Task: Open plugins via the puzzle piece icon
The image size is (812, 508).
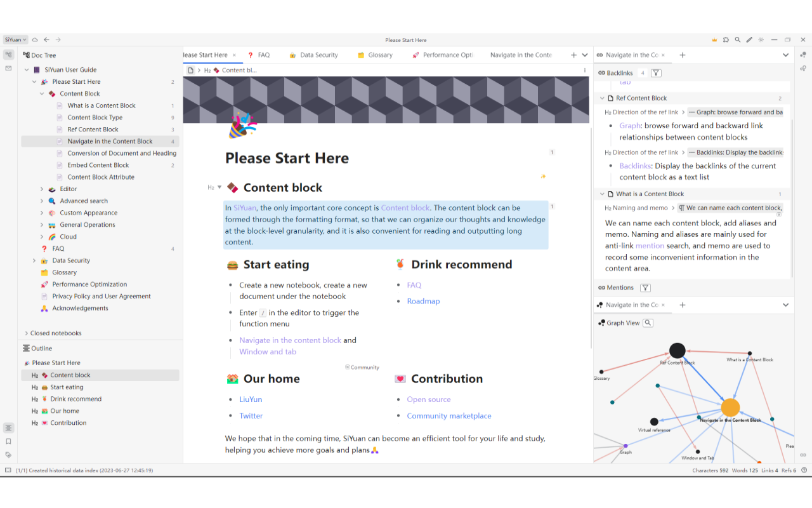Action: [726, 39]
